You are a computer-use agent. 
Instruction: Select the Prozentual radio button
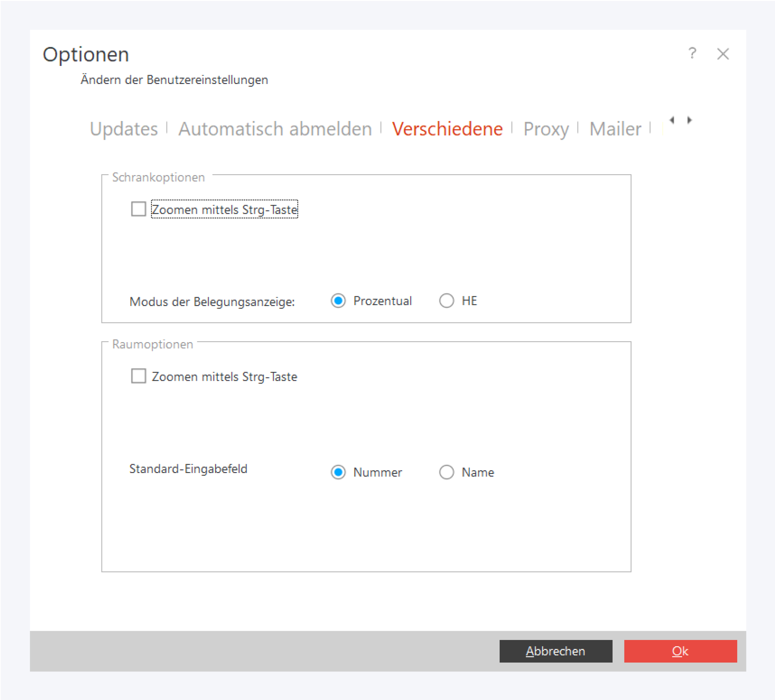point(338,300)
